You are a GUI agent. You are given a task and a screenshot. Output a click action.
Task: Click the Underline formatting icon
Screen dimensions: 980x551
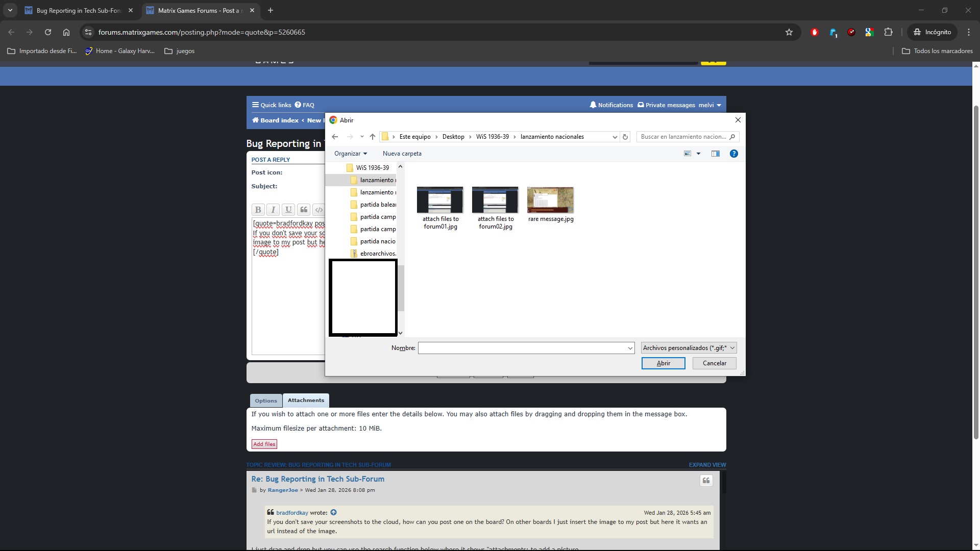[288, 210]
